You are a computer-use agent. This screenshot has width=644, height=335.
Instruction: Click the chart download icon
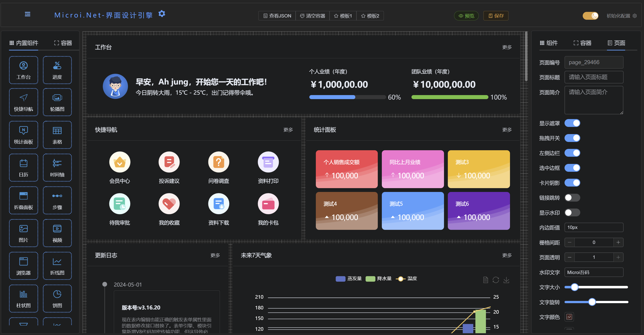coord(506,280)
